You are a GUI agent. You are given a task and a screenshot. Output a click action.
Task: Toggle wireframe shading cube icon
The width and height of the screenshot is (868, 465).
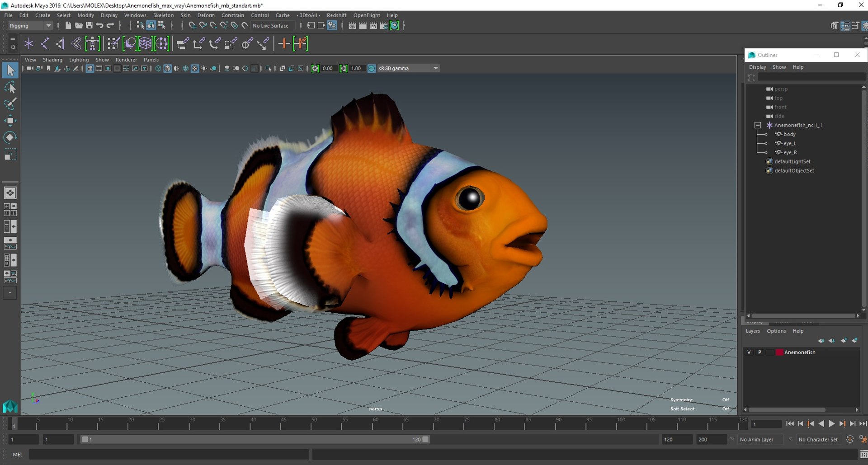(x=158, y=68)
